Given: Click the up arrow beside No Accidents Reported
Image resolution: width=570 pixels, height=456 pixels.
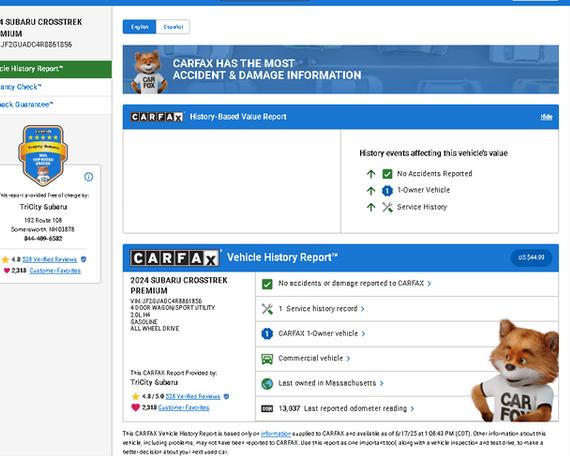Looking at the screenshot, I should click(x=371, y=174).
